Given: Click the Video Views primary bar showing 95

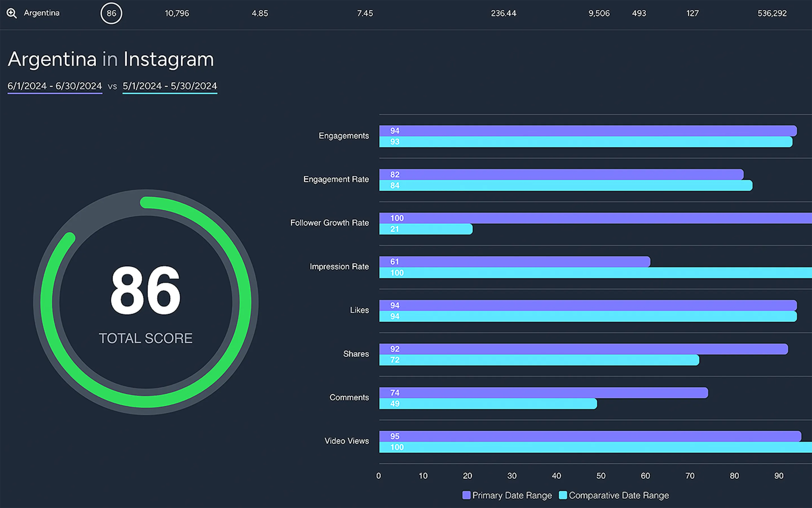Looking at the screenshot, I should point(590,436).
